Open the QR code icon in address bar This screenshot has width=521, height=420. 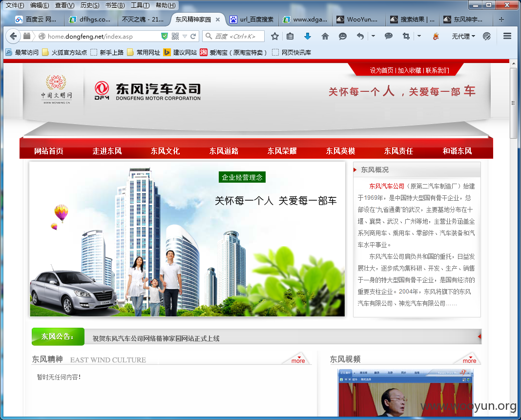pos(175,36)
